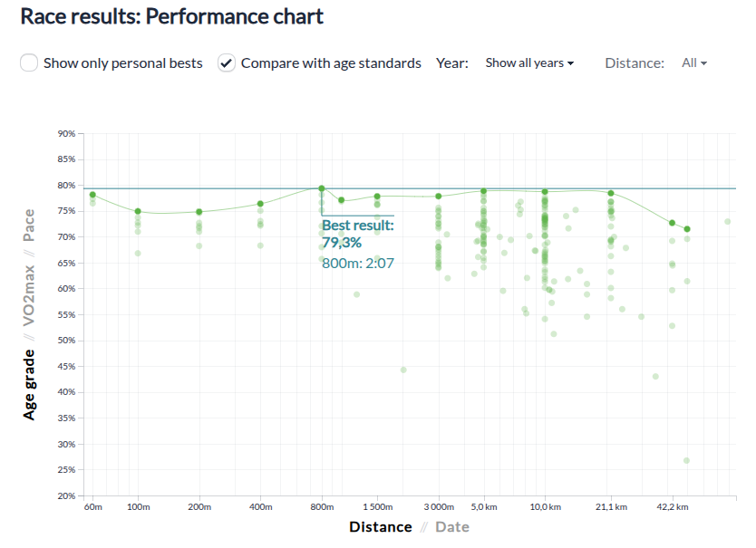Select the 42,2 km personal best point

click(672, 223)
